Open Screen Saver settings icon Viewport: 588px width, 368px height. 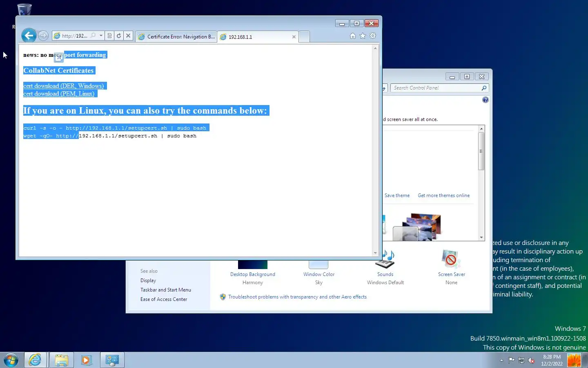coord(451,259)
